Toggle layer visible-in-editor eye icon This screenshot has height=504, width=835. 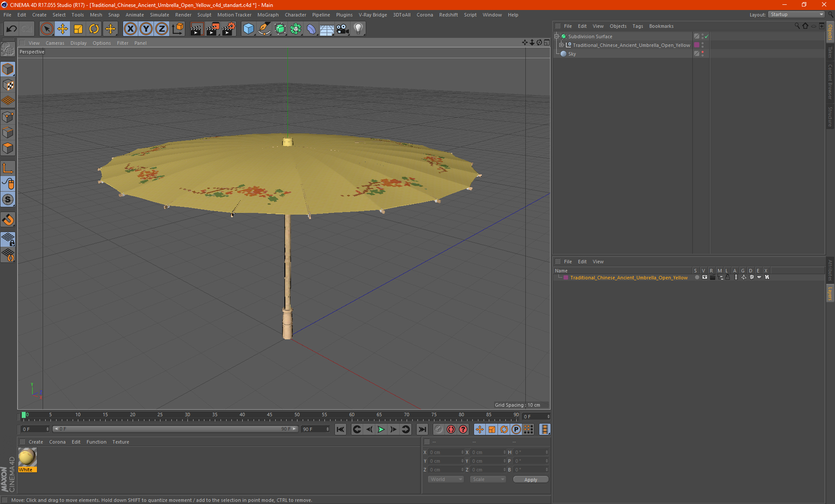pyautogui.click(x=705, y=277)
